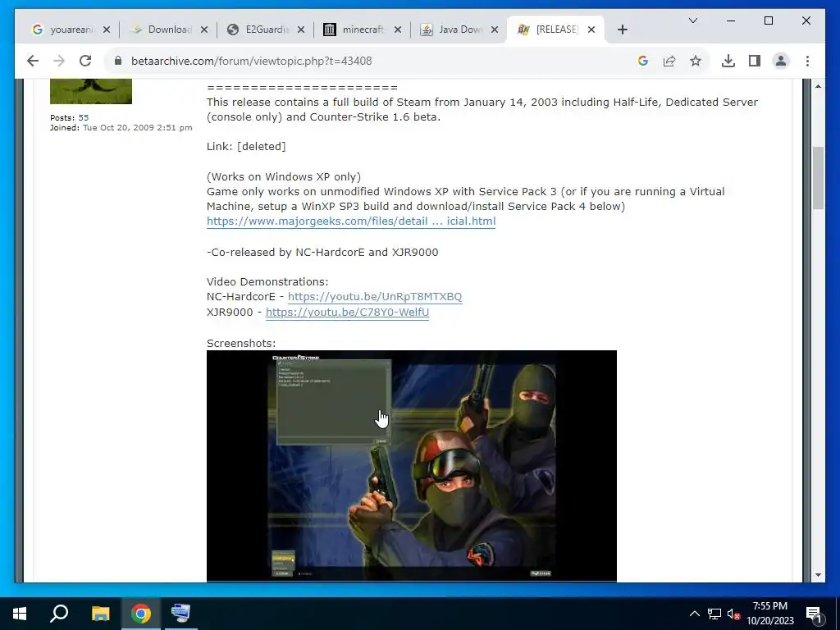Close the E2Guardian tab

301,30
